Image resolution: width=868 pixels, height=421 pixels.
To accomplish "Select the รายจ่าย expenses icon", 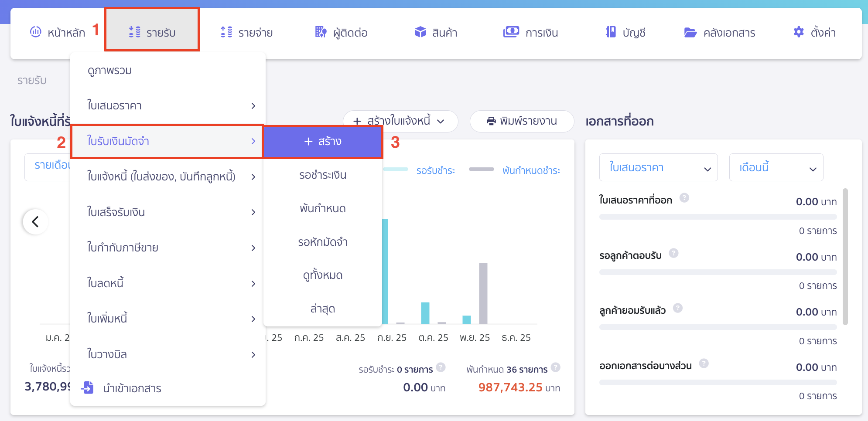I will click(x=226, y=32).
